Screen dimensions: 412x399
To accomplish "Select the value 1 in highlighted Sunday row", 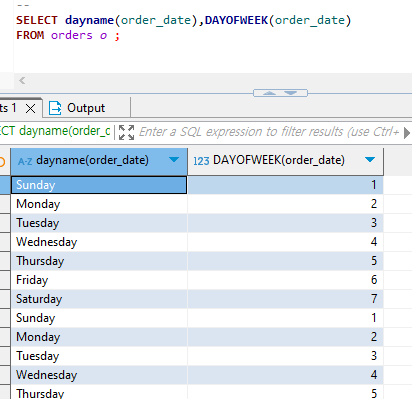I will tap(285, 185).
